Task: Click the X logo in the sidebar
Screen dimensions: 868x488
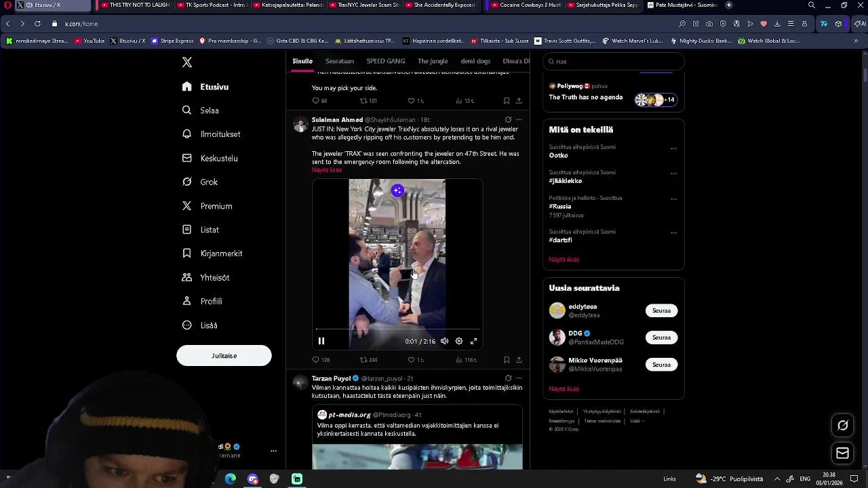Action: point(187,62)
